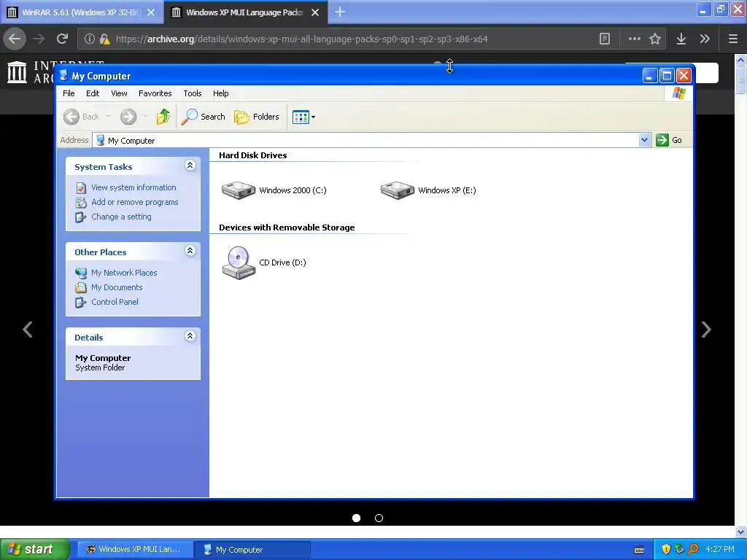Click Change a setting link
The image size is (747, 560).
(x=121, y=217)
